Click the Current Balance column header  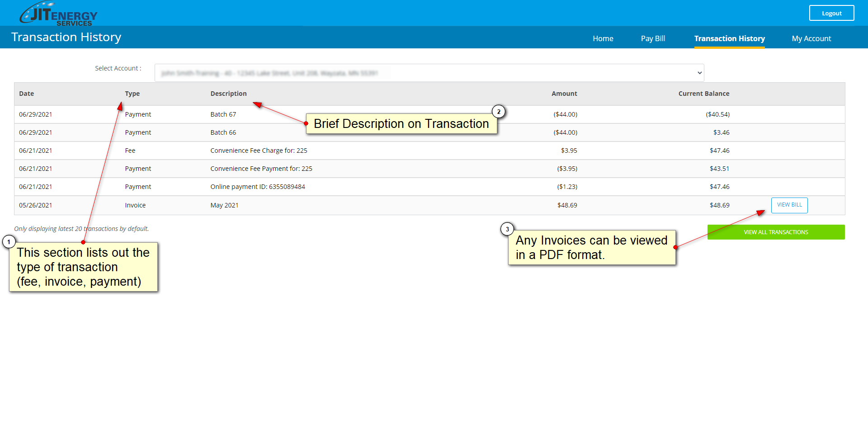[703, 94]
